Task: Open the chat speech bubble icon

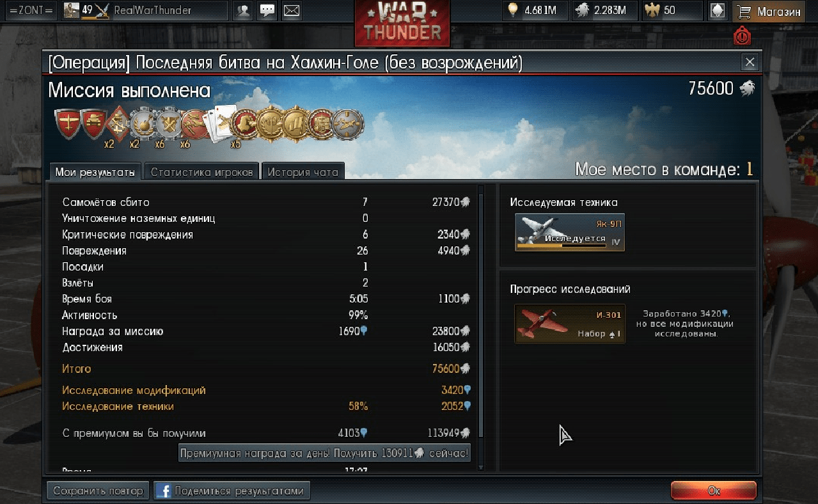Action: pyautogui.click(x=267, y=11)
